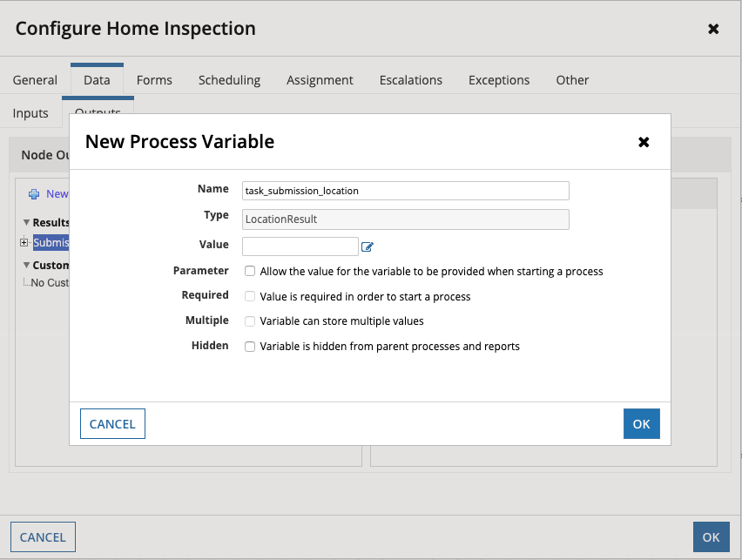Enable the Parameter checkbox

250,271
